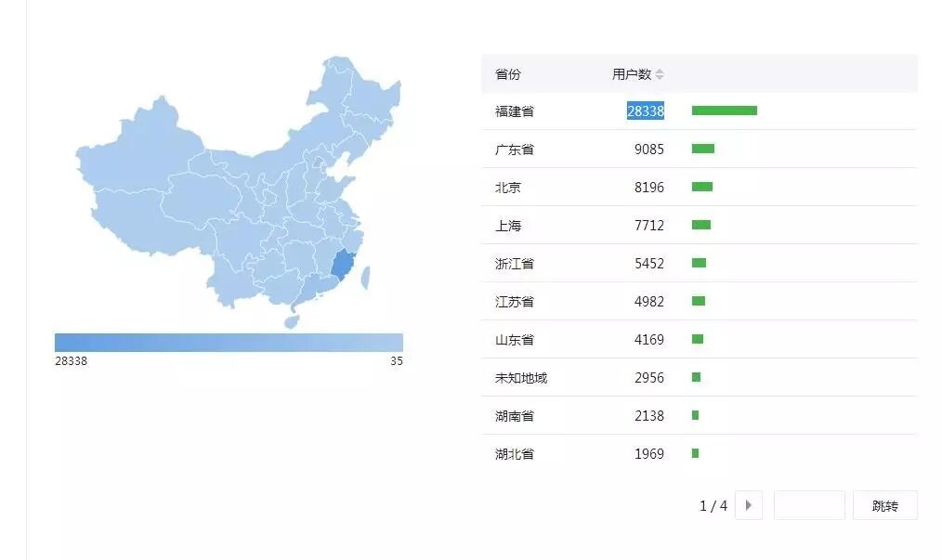Click the 省份 column header
This screenshot has width=942, height=560.
click(508, 74)
